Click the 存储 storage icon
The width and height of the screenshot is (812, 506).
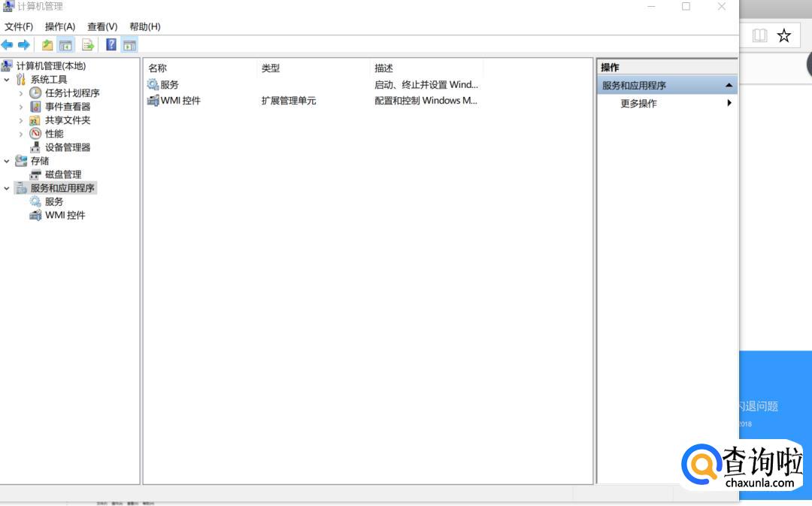click(x=21, y=161)
